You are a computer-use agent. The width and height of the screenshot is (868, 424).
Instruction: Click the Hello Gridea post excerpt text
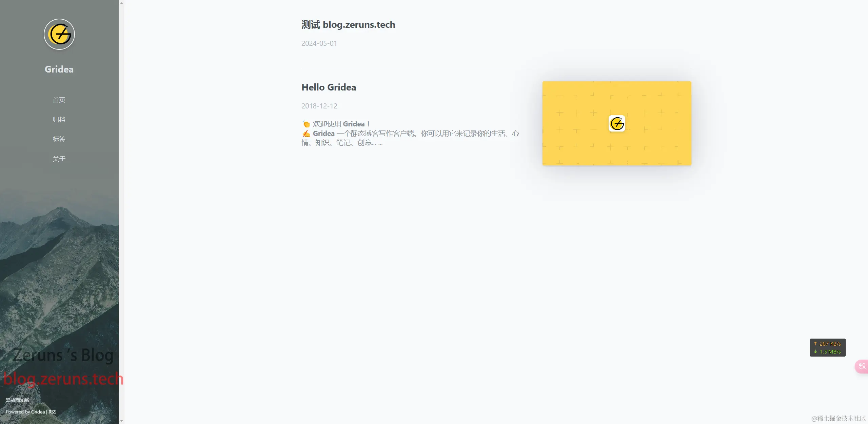(x=410, y=134)
